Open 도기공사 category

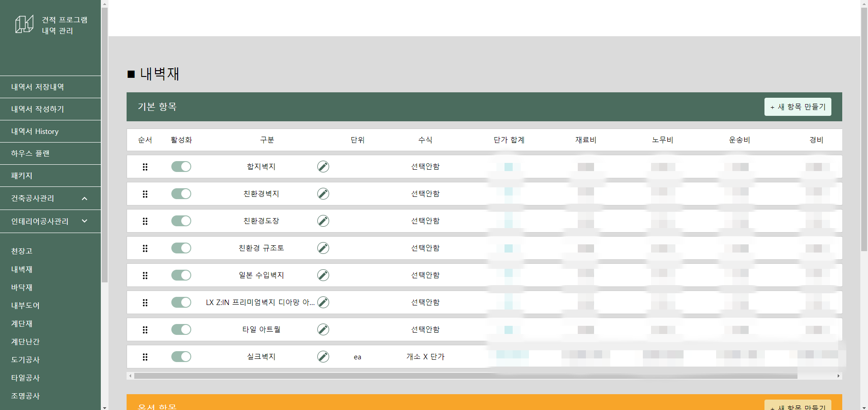25,360
